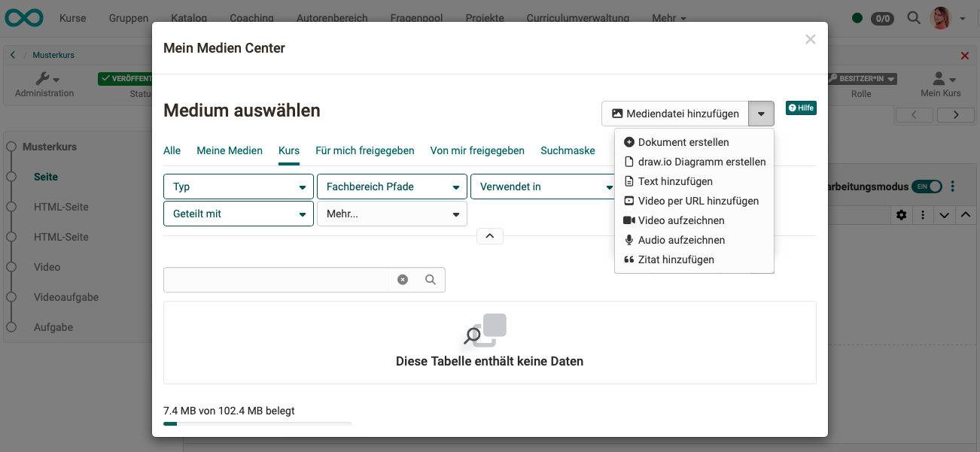The width and height of the screenshot is (980, 452).
Task: Open the search magnifier in the top navigation
Action: (913, 17)
